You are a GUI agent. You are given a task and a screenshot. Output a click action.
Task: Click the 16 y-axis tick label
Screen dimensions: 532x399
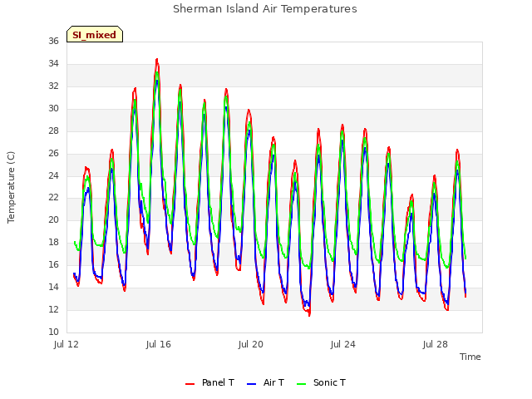coord(53,264)
